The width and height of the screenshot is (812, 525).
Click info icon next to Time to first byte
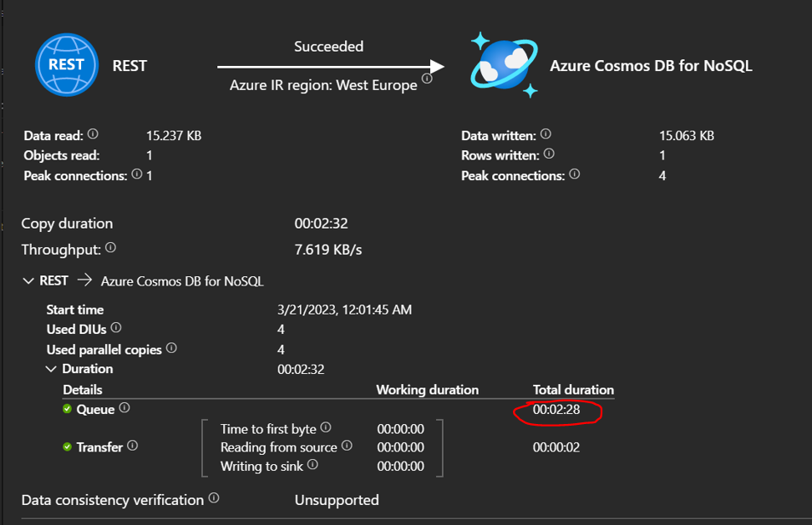(326, 427)
